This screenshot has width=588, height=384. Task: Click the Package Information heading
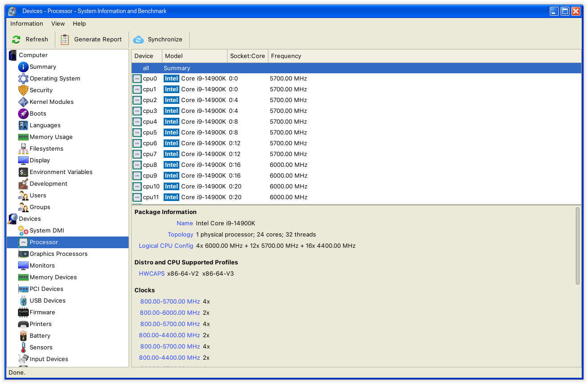pos(165,212)
